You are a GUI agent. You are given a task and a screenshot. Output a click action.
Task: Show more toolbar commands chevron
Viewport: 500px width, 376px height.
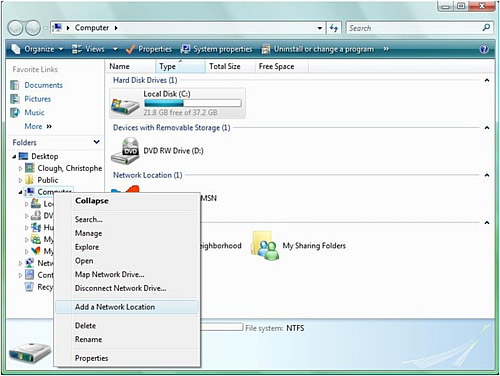(x=386, y=49)
